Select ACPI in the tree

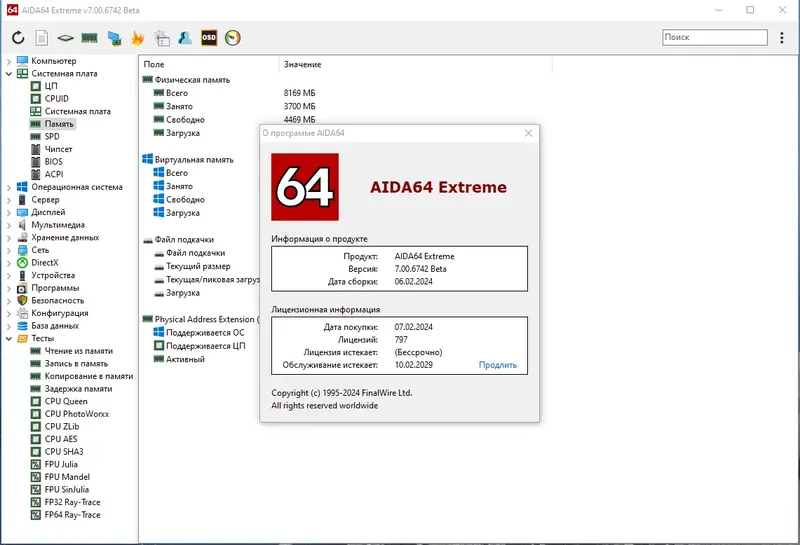54,174
